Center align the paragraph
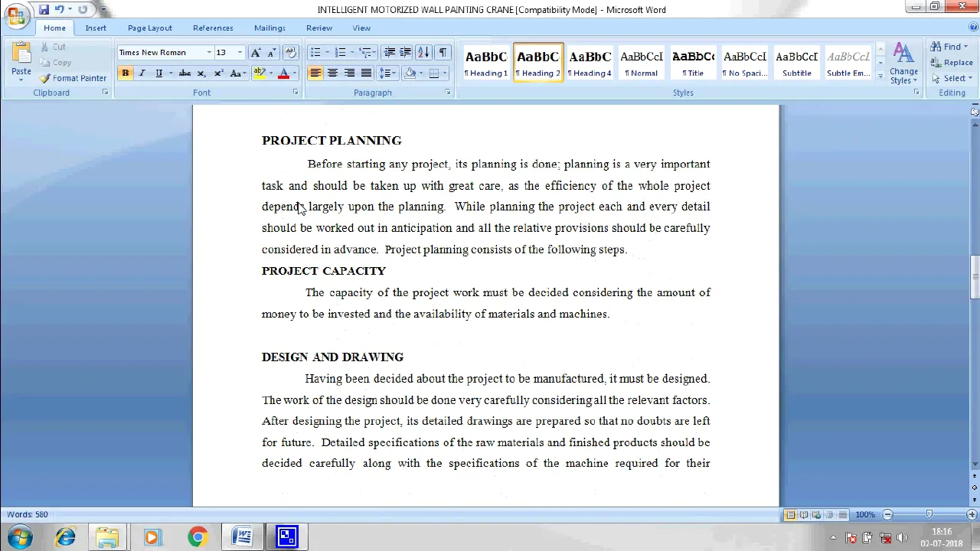980x551 pixels. coord(332,73)
